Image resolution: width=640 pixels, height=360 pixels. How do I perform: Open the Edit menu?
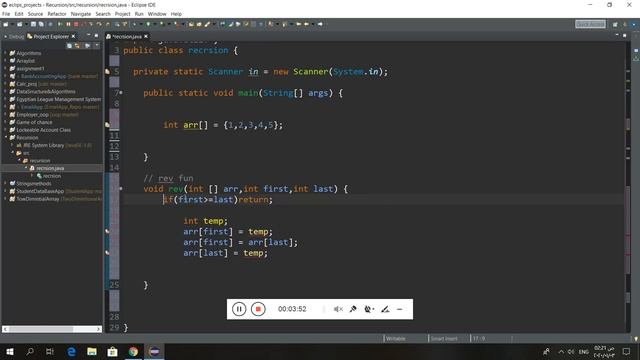[19, 14]
